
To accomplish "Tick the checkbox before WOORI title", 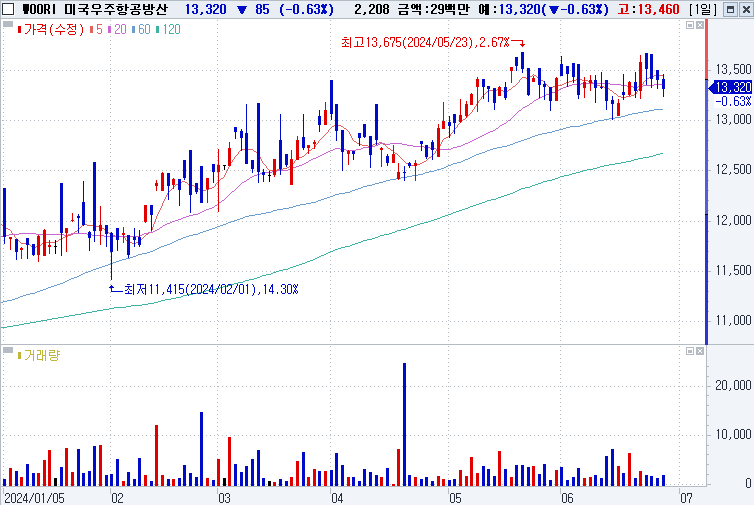I will (8, 9).
